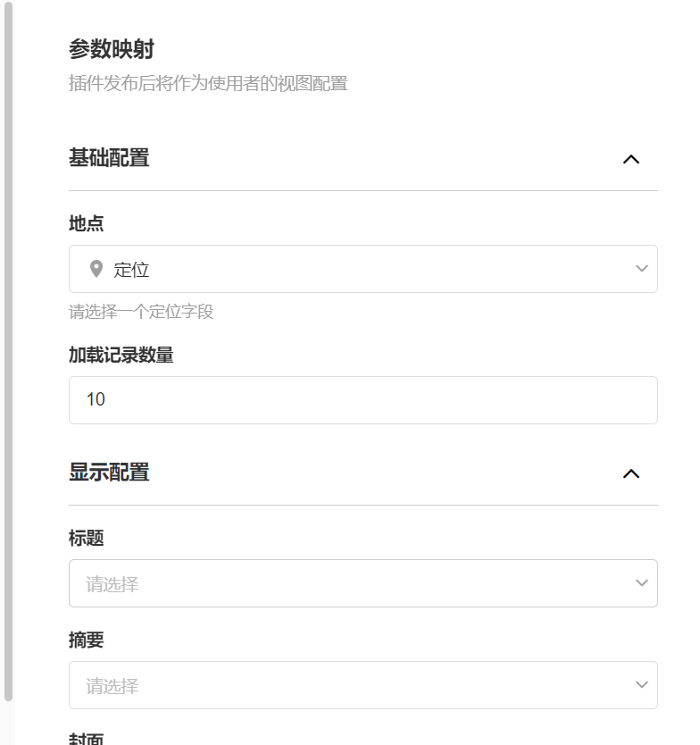Click the 标题 请选择 placeholder

(x=112, y=584)
